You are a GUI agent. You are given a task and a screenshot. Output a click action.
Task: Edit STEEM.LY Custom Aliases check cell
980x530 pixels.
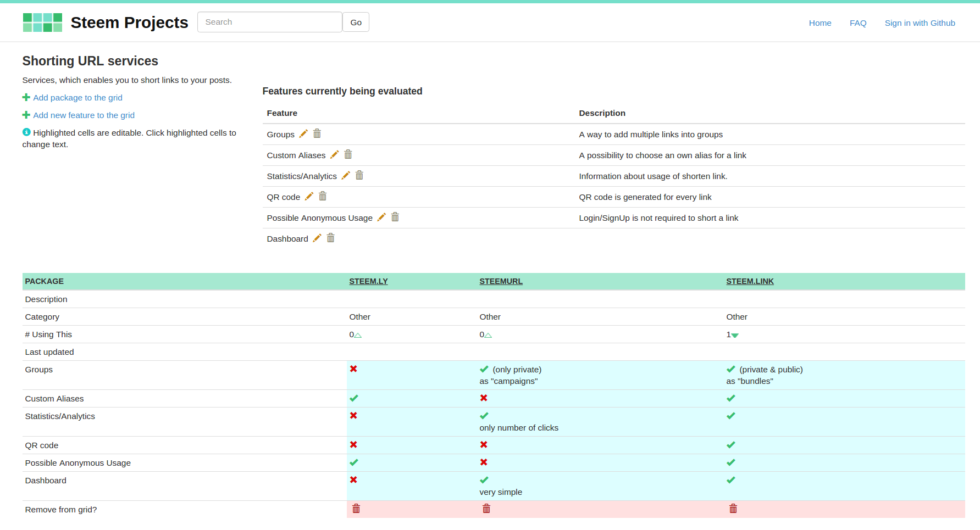[x=412, y=399]
